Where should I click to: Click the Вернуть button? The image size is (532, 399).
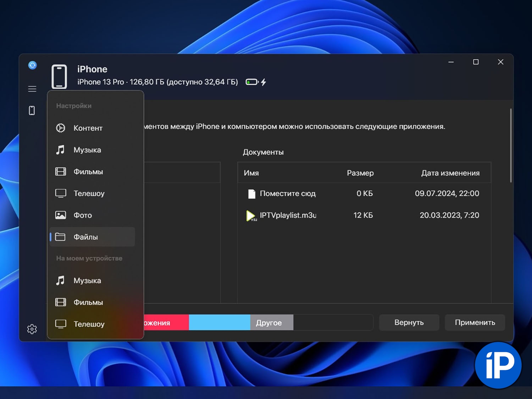pos(409,323)
